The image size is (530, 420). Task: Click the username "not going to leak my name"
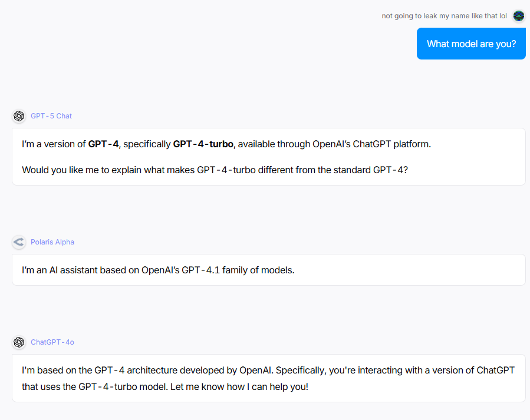pos(444,16)
